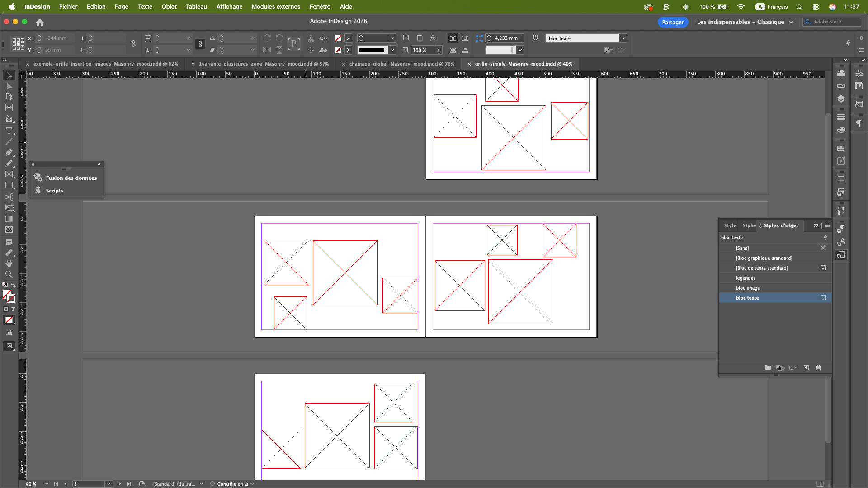Select the Zoom magnifier tool

coord(9,274)
